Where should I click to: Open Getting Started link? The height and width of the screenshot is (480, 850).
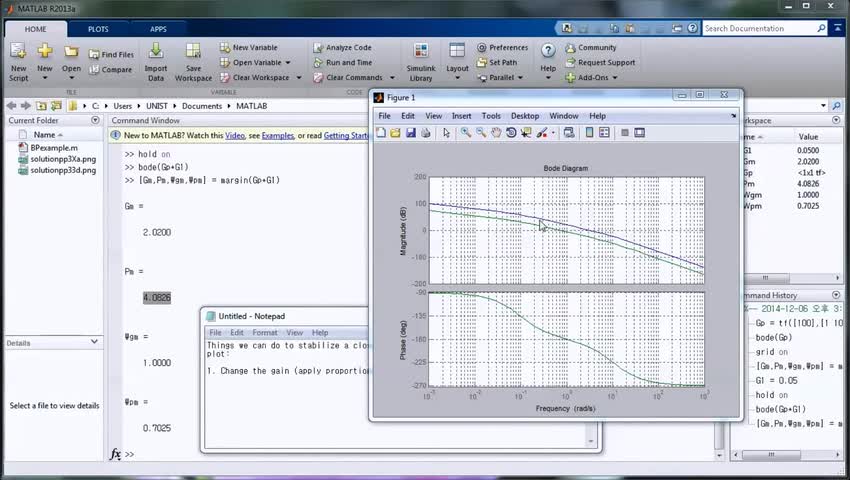click(x=346, y=136)
